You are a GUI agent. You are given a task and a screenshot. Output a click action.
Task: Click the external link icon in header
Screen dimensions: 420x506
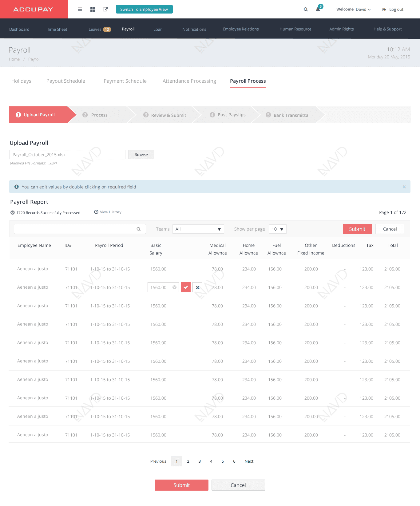(x=105, y=9)
